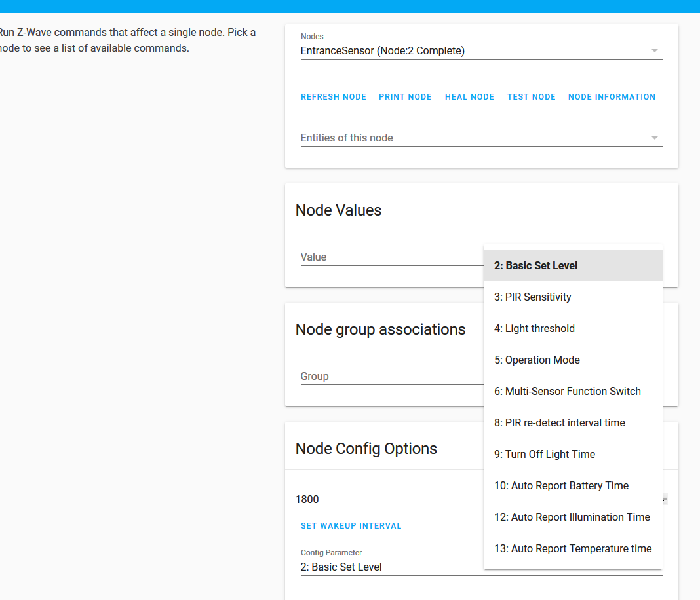Open the Nodes dropdown arrow
The image size is (700, 600).
click(654, 51)
